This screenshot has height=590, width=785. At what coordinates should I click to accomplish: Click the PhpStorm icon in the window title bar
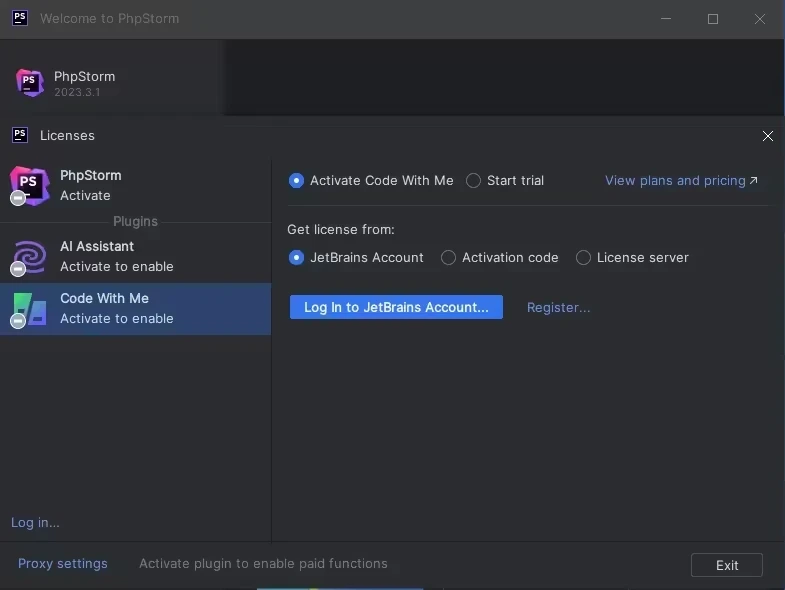pyautogui.click(x=19, y=18)
